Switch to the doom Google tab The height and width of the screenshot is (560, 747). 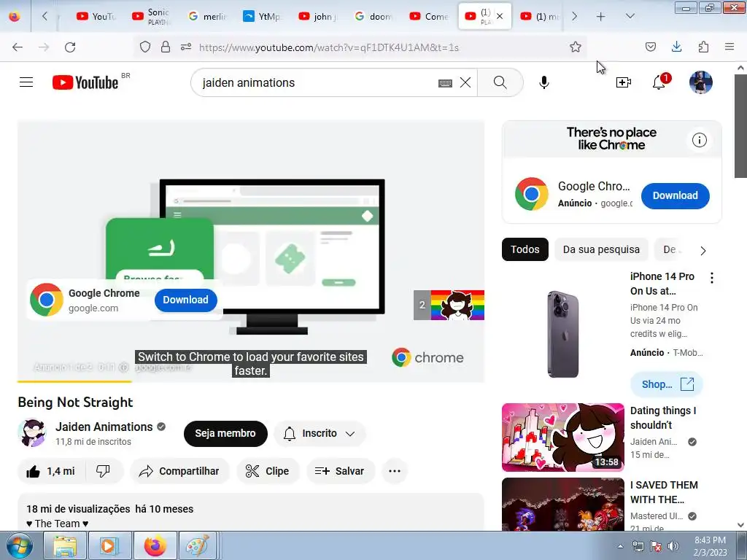(x=374, y=17)
